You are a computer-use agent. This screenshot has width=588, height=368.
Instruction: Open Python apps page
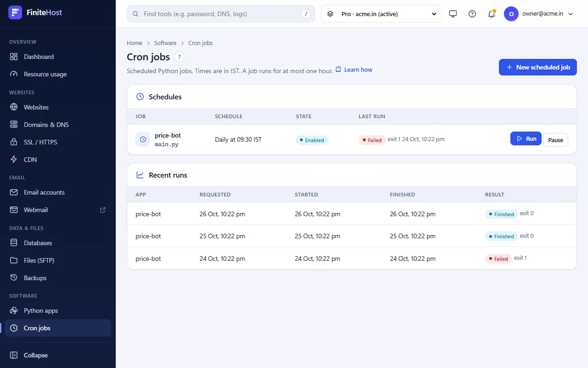click(58, 310)
